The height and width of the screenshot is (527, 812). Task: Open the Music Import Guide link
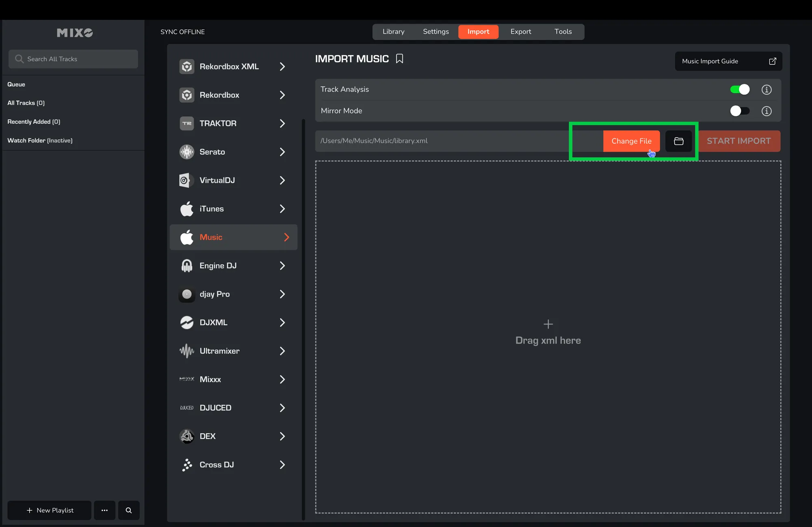click(x=728, y=61)
